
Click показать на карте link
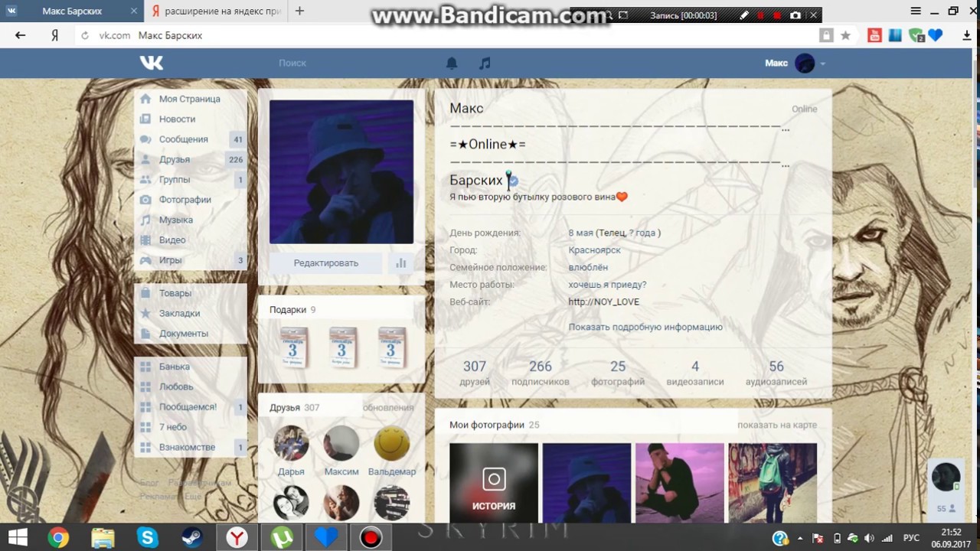coord(777,425)
